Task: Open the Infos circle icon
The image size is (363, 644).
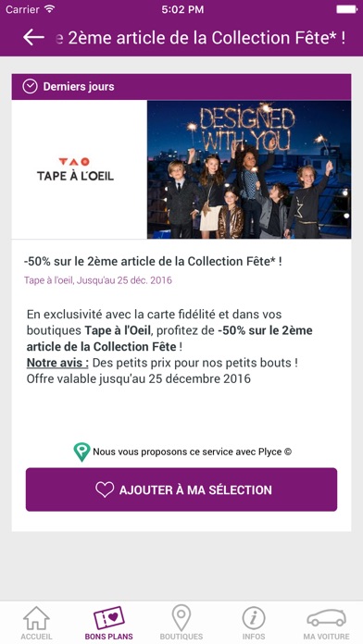Action: 254,618
